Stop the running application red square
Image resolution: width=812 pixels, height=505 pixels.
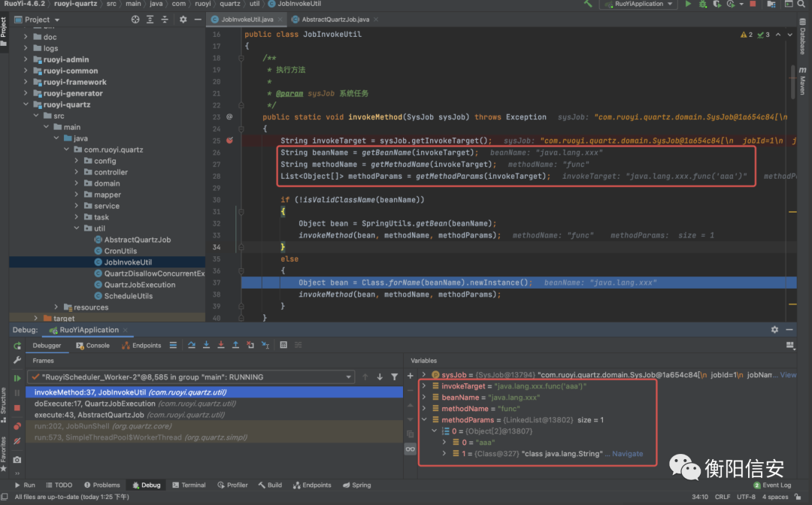753,4
